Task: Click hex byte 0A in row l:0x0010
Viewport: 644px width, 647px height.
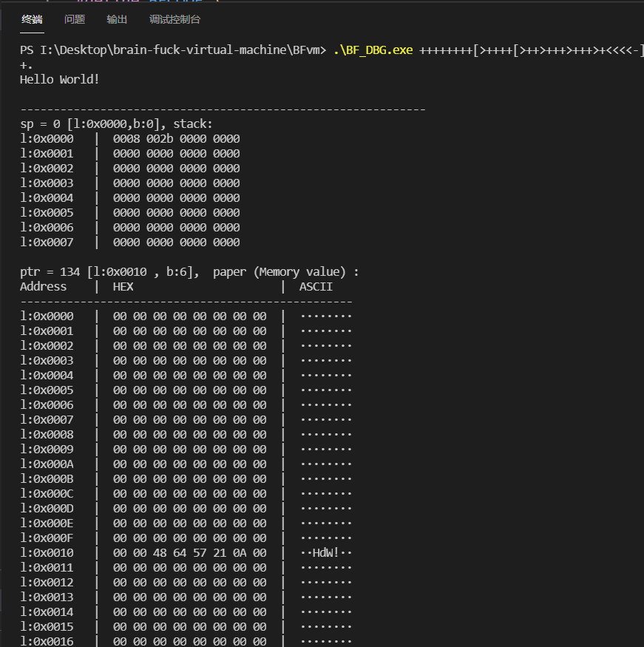Action: pyautogui.click(x=240, y=553)
